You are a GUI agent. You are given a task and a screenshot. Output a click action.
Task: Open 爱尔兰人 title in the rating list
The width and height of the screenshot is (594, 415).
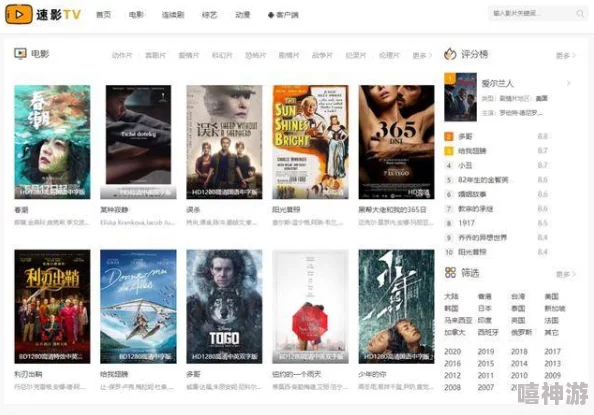click(x=497, y=83)
